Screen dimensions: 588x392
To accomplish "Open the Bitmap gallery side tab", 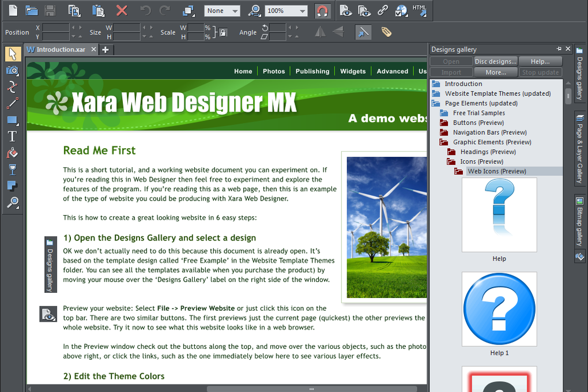I will [580, 221].
